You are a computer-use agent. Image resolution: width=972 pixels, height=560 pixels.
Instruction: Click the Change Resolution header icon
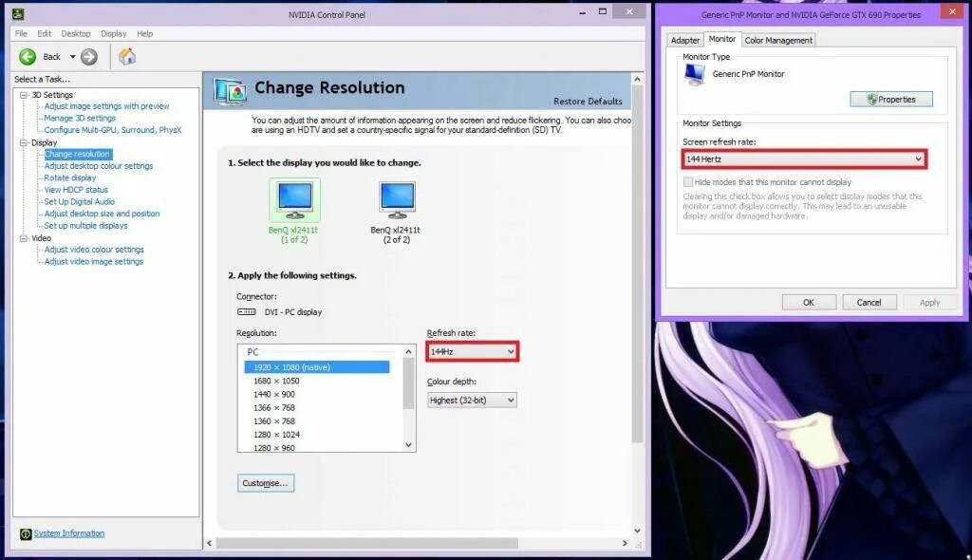[x=230, y=92]
